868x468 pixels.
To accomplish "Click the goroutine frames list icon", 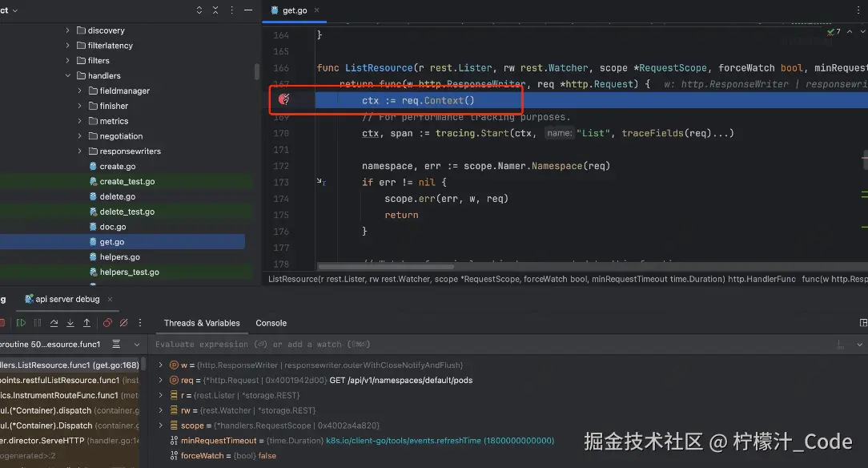I will (116, 344).
